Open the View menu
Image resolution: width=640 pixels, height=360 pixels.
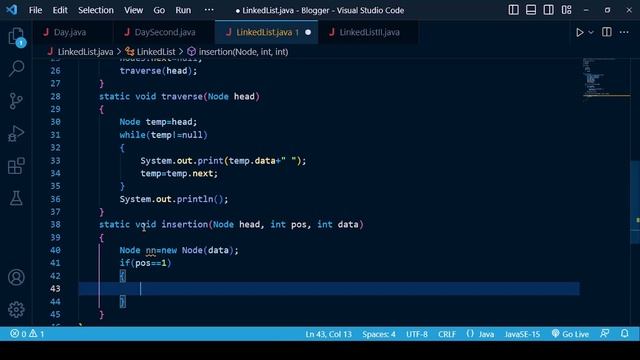(133, 10)
